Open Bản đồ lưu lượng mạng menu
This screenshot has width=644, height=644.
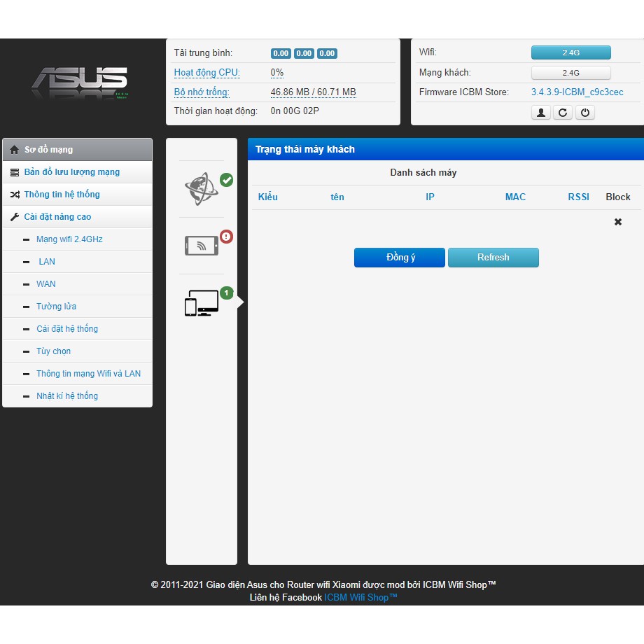71,172
